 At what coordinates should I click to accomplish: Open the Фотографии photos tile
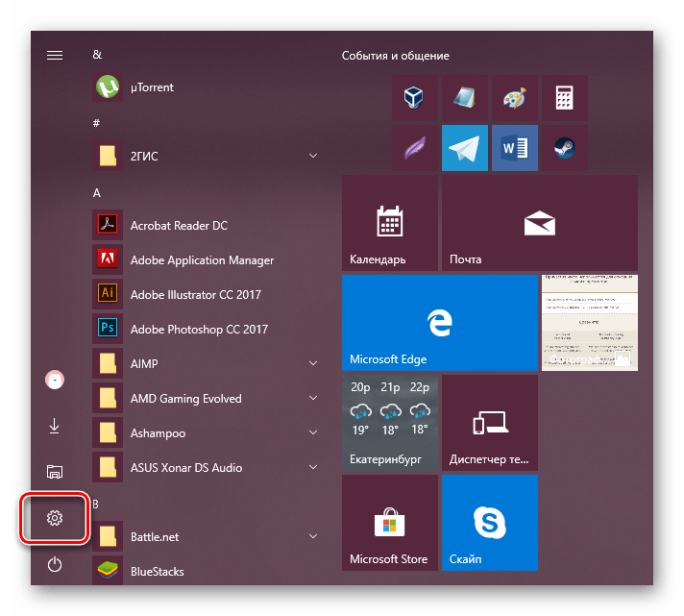pos(590,323)
